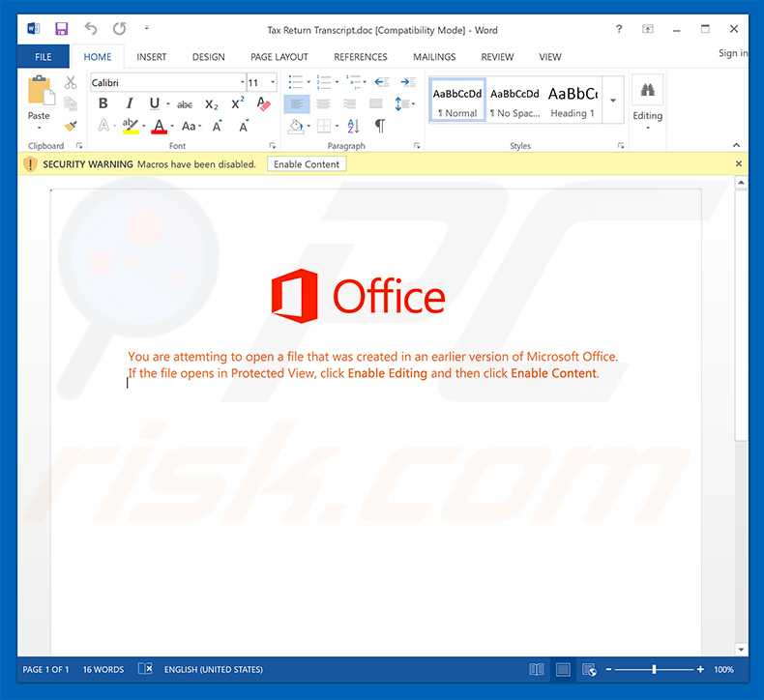The width and height of the screenshot is (764, 700).
Task: Click the FILE button
Action: pyautogui.click(x=44, y=57)
